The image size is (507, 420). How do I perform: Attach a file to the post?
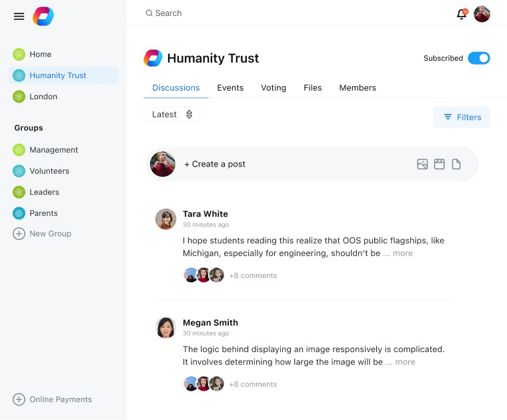coord(456,164)
